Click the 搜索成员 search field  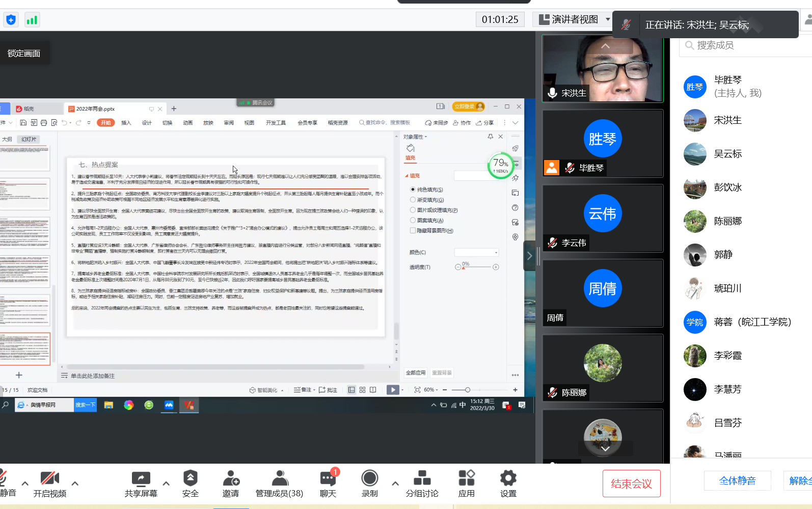click(x=744, y=45)
